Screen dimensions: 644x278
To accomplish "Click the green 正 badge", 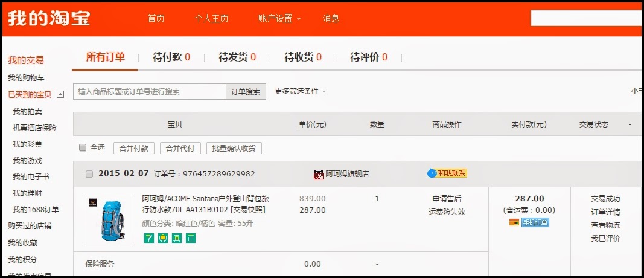I will (191, 238).
